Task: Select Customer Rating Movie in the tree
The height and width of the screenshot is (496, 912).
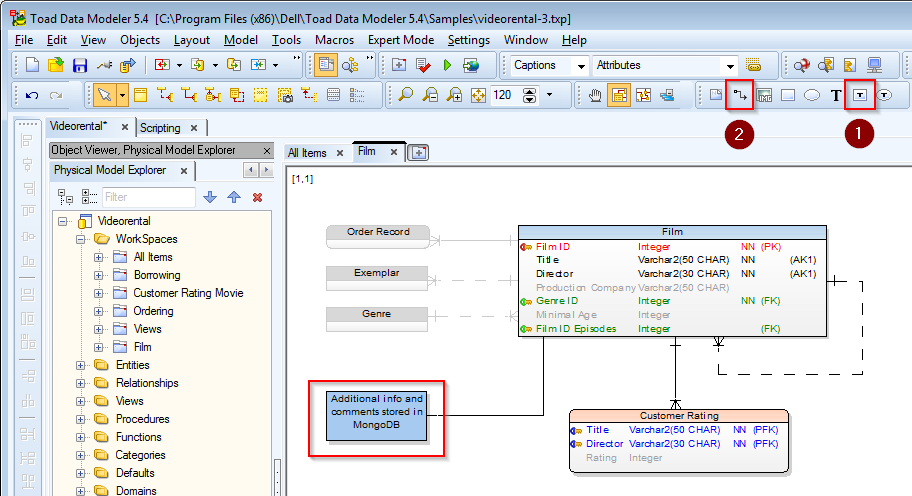Action: 188,293
